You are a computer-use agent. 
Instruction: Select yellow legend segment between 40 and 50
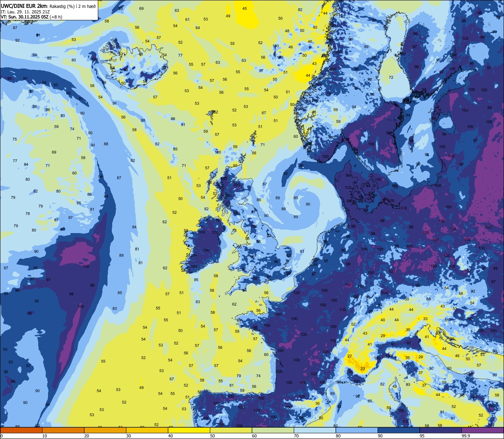coord(189,430)
